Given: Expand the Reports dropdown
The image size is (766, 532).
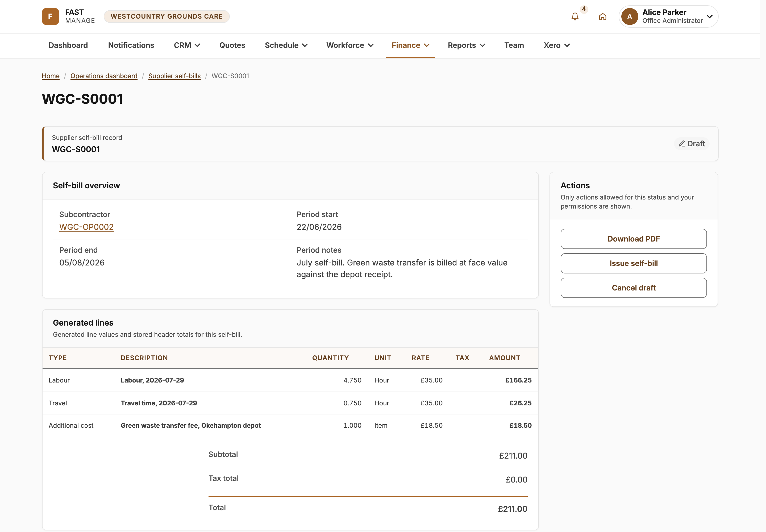Looking at the screenshot, I should (x=466, y=45).
